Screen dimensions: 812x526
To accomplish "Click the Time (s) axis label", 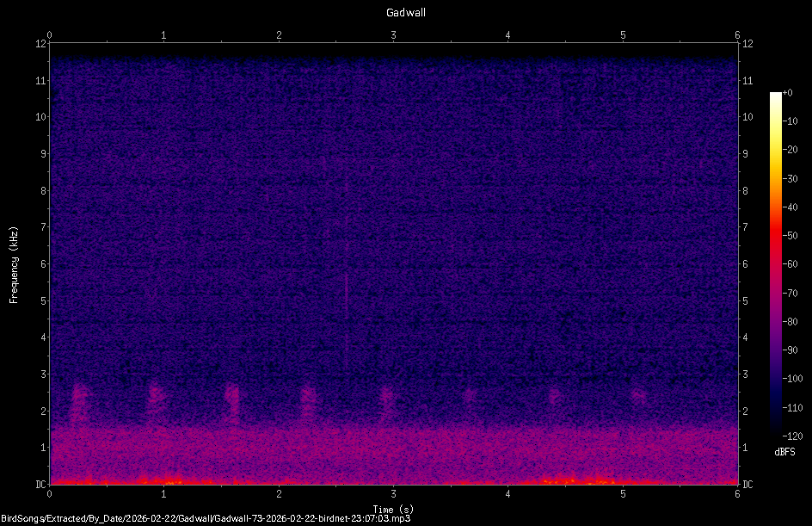I will click(x=394, y=508).
